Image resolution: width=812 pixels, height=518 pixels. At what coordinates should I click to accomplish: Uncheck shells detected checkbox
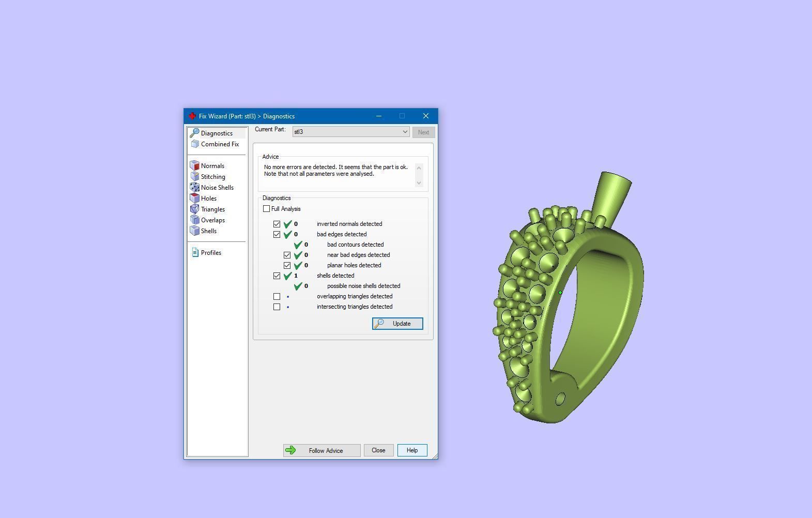tap(277, 276)
